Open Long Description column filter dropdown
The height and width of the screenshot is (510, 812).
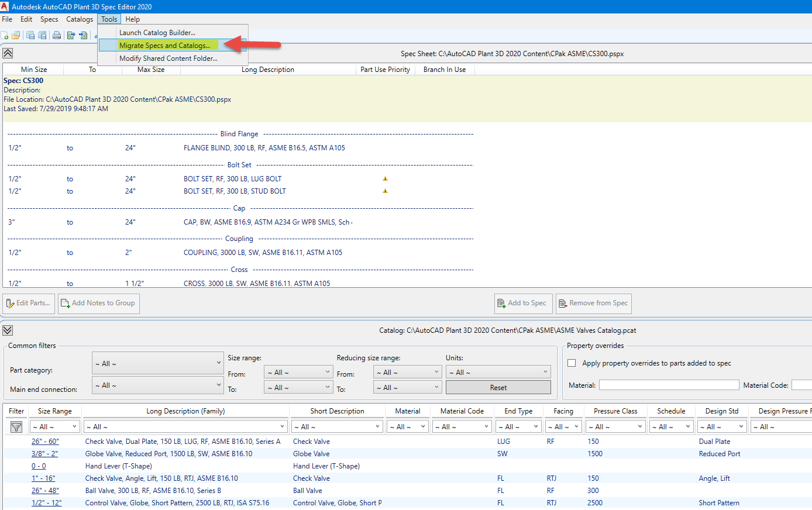point(185,427)
